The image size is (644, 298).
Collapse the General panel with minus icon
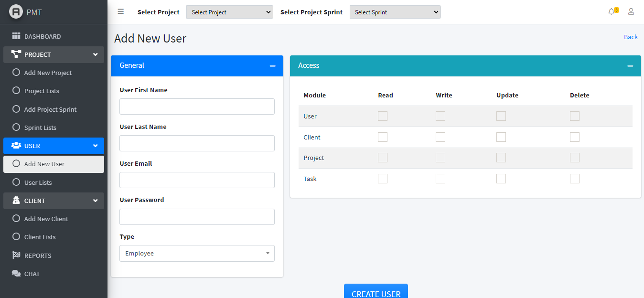pos(272,66)
